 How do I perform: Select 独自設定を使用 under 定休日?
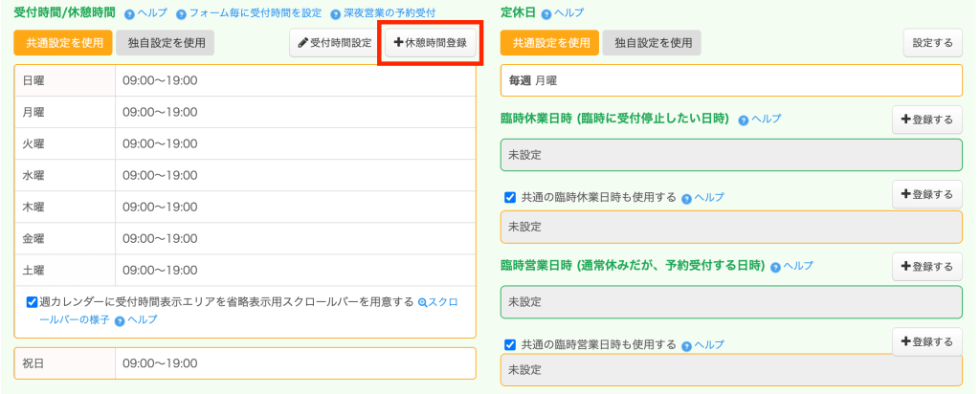(653, 43)
